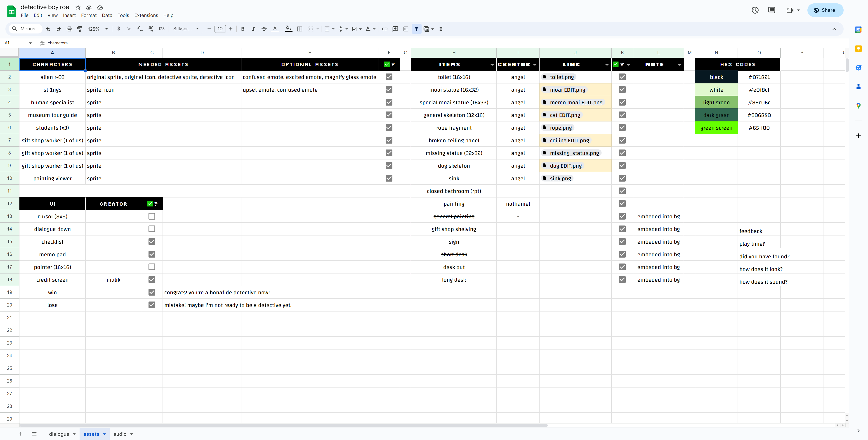The height and width of the screenshot is (440, 868).
Task: Open the comments panel icon
Action: point(772,10)
